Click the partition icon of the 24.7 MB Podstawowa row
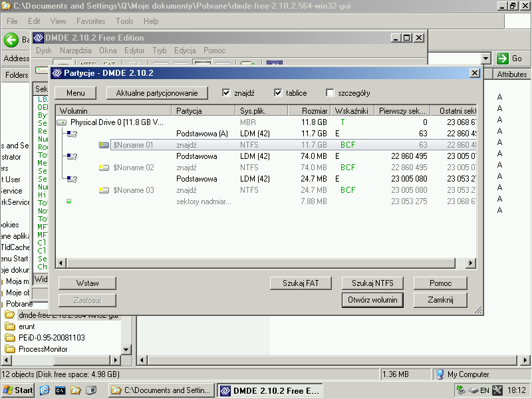Screen dimensions: 532x399 coord(72,179)
